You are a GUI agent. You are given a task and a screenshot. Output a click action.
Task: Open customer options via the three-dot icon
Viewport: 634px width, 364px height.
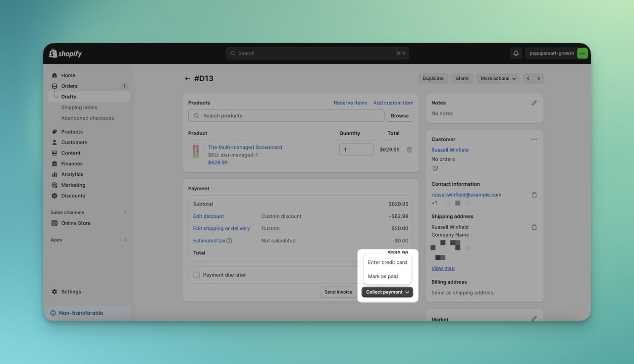pyautogui.click(x=532, y=138)
